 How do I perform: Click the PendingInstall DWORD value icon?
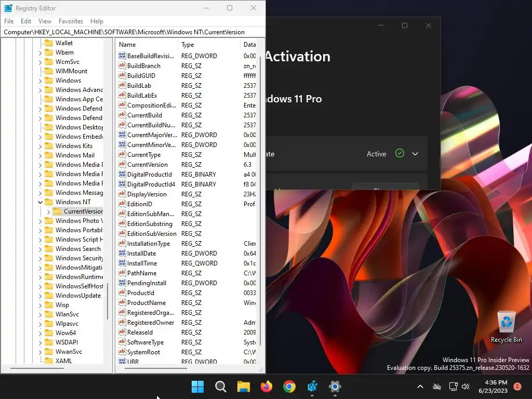(122, 283)
